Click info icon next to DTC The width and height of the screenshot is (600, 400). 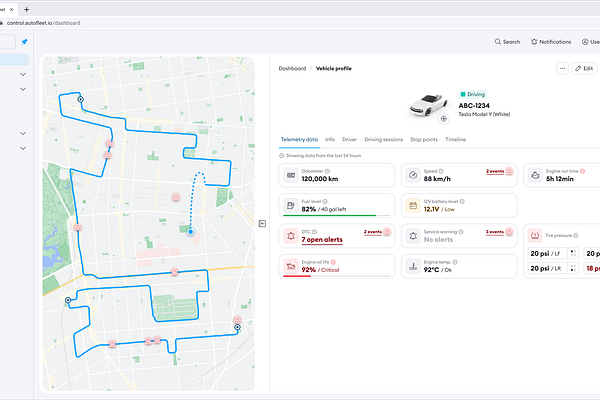[314, 232]
